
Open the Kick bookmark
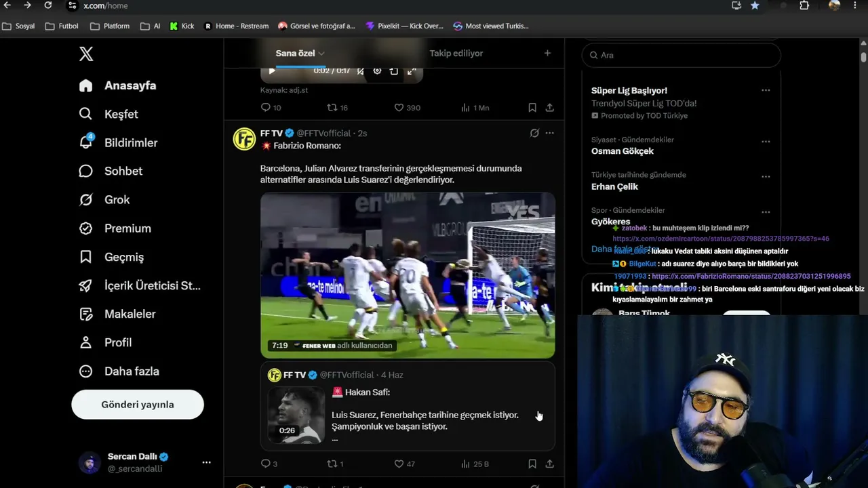[182, 26]
